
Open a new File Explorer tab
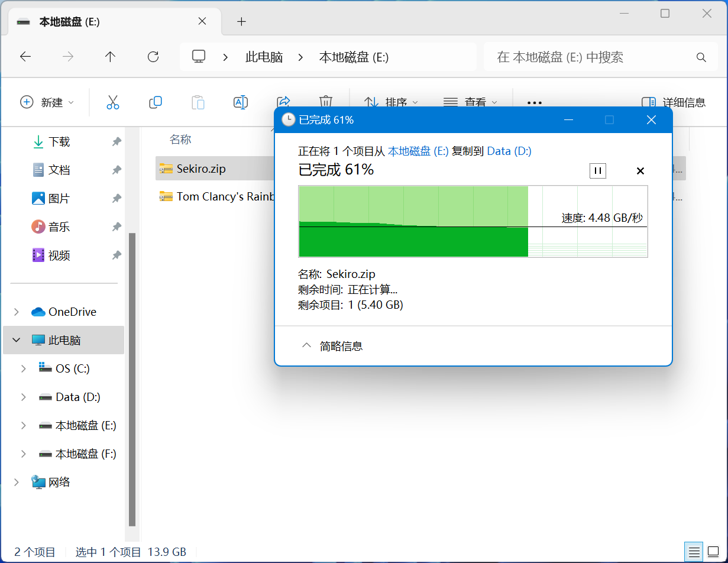[241, 22]
